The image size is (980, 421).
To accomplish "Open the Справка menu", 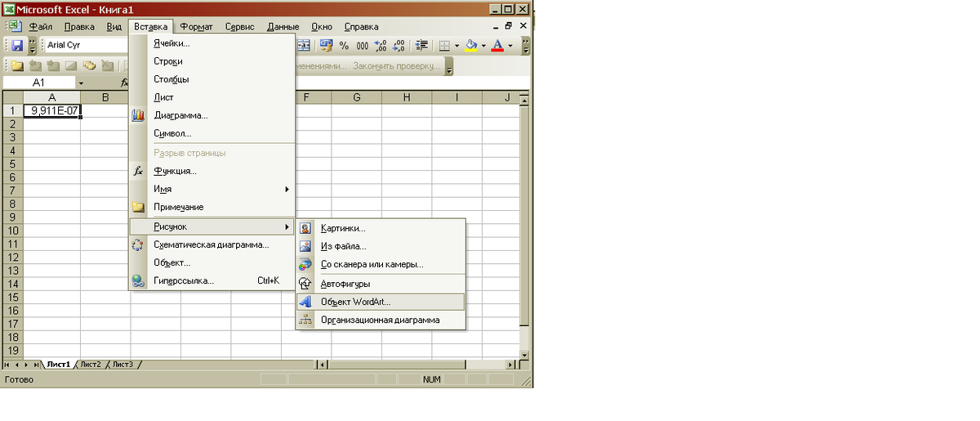I will coord(361,27).
